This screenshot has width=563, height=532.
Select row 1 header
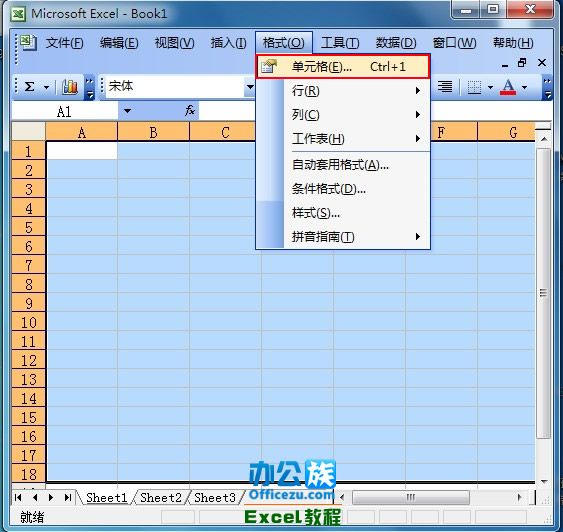click(29, 151)
